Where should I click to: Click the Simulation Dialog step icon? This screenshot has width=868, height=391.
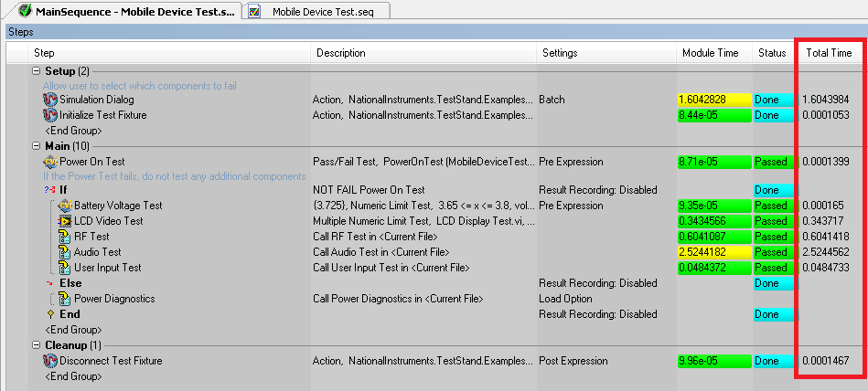50,100
